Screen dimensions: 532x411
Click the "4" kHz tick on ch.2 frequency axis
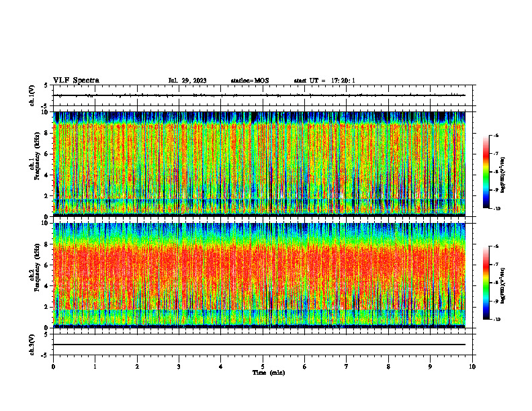(47, 286)
